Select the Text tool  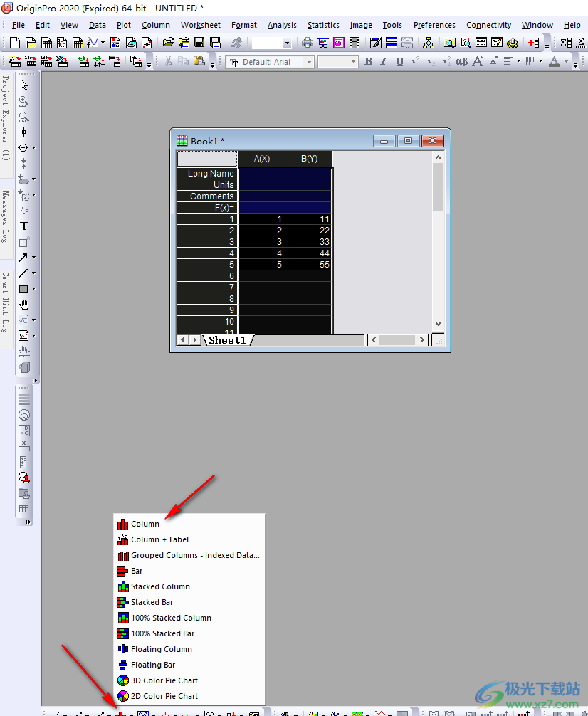23,226
